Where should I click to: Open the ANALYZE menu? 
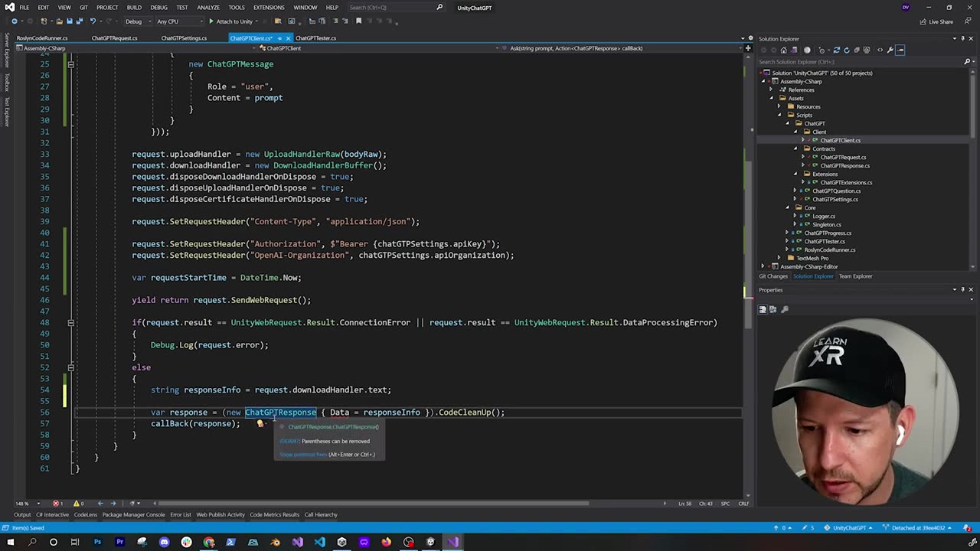pos(208,8)
